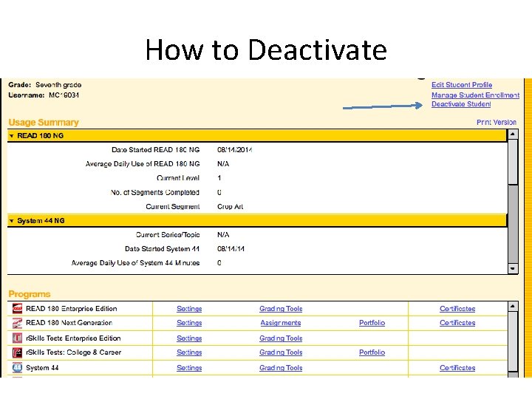The image size is (532, 399).
Task: Click the System 44 program icon
Action: [17, 367]
